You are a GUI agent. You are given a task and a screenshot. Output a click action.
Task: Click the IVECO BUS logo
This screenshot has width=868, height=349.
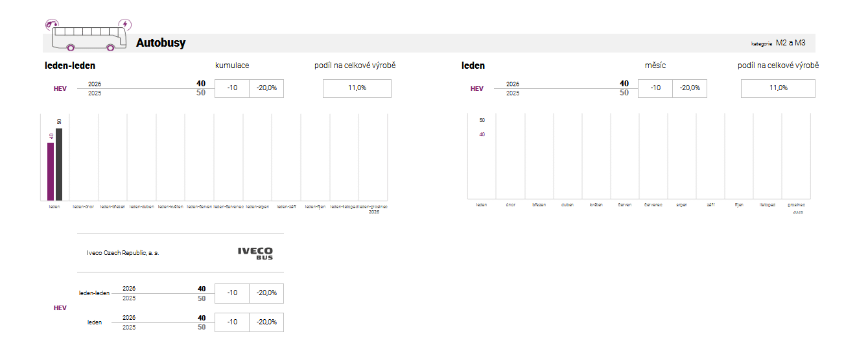pos(255,253)
